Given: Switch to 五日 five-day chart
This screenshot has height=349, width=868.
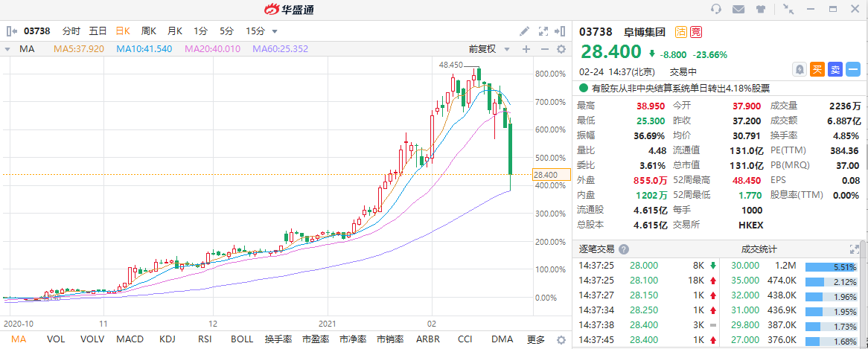Looking at the screenshot, I should (x=98, y=31).
